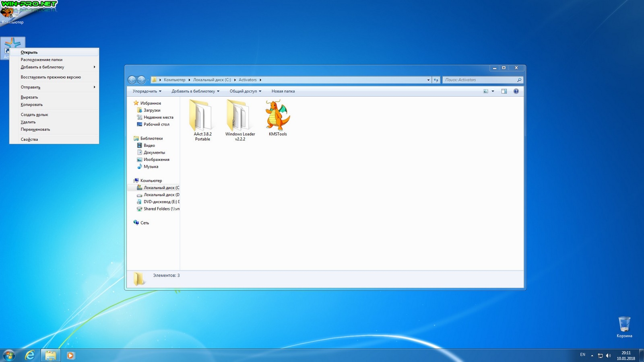This screenshot has width=644, height=362.
Task: Open the Добавить в библиотеку context submenu
Action: [x=54, y=67]
